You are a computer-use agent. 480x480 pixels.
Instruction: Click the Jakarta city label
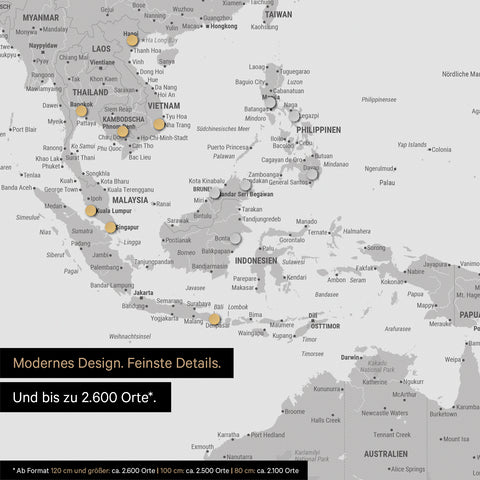pyautogui.click(x=143, y=293)
